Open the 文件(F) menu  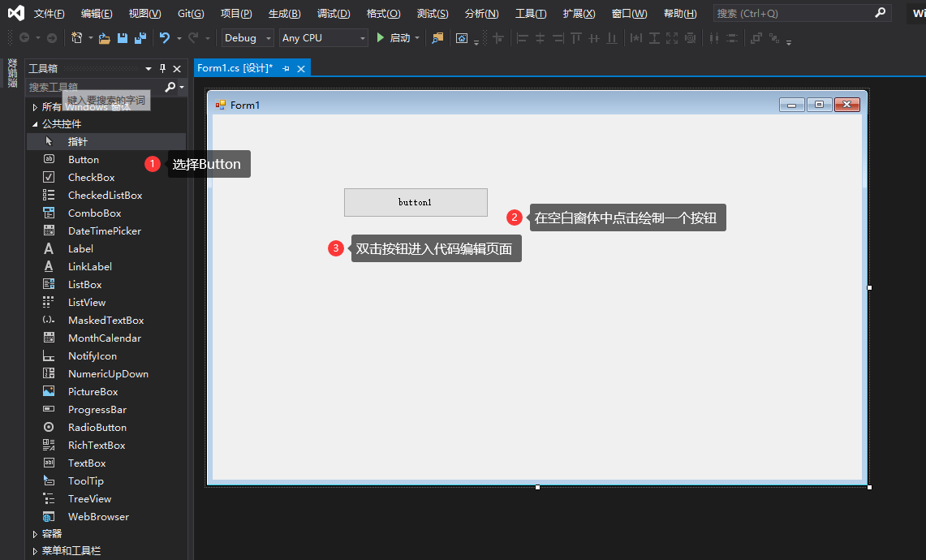[49, 14]
